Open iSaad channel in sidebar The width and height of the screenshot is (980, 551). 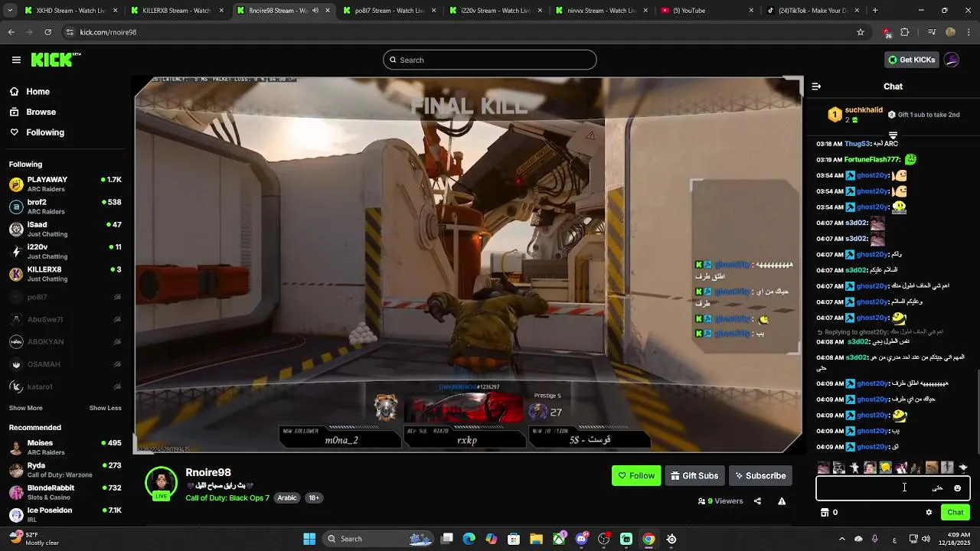65,229
